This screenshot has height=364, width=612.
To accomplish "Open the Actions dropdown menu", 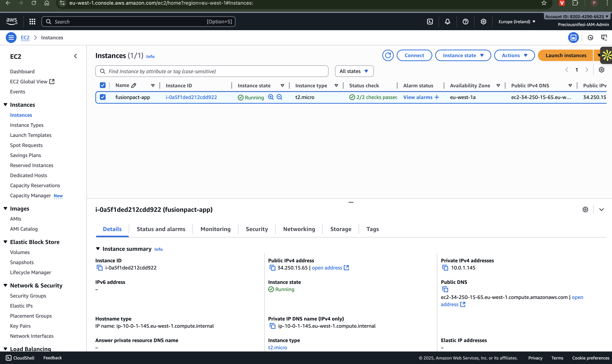I will (514, 56).
